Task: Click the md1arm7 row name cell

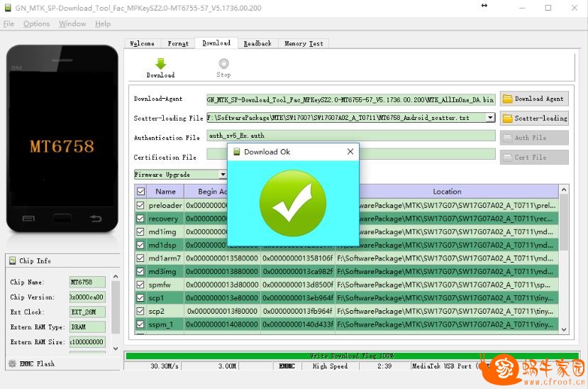Action: pos(165,258)
